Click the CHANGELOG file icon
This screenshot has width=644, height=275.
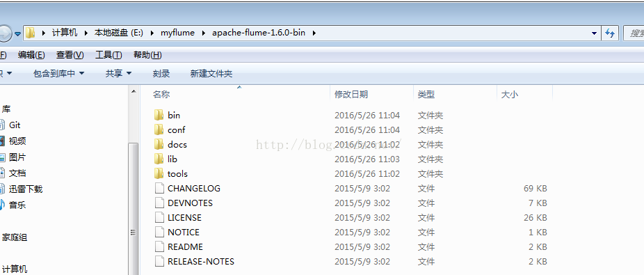pyautogui.click(x=159, y=188)
